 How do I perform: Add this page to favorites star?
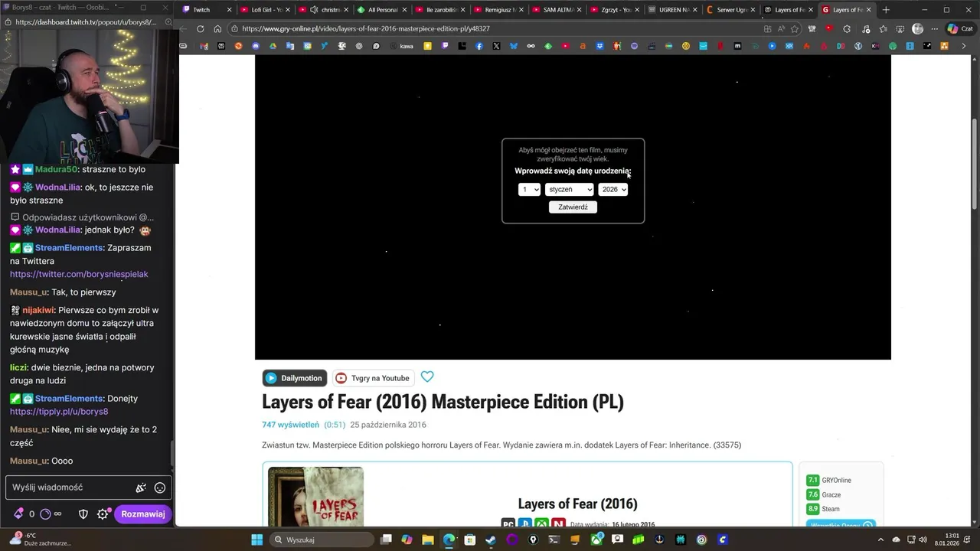coord(795,28)
